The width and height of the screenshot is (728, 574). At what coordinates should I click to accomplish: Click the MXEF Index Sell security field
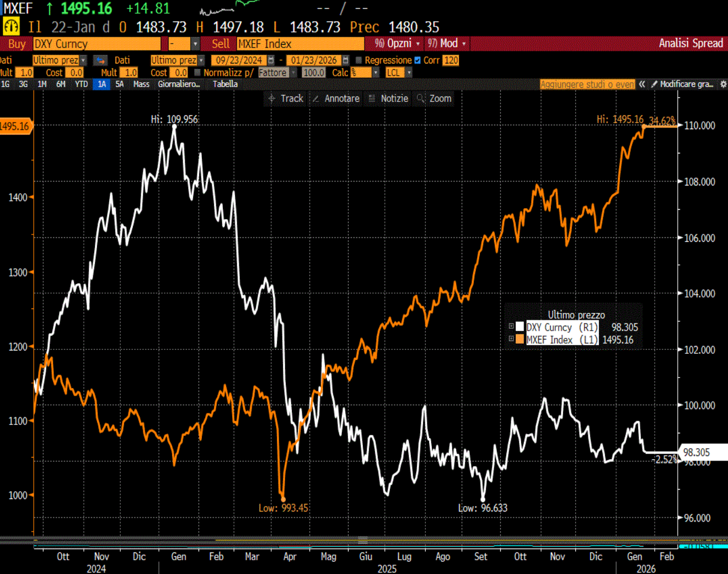click(x=301, y=44)
